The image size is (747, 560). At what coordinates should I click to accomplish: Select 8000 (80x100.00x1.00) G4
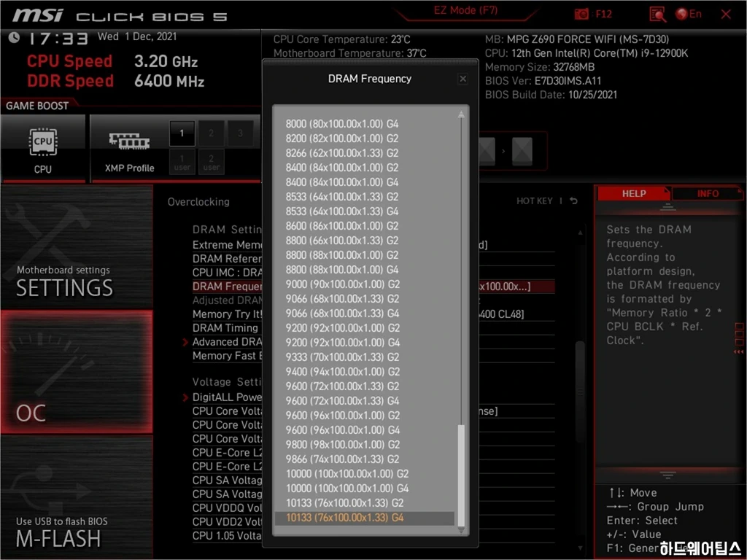point(365,124)
